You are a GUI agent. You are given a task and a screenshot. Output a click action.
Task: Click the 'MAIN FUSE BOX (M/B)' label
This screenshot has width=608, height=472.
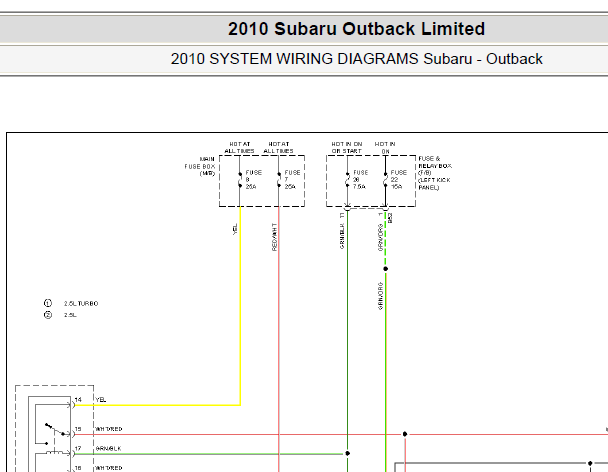(x=200, y=166)
